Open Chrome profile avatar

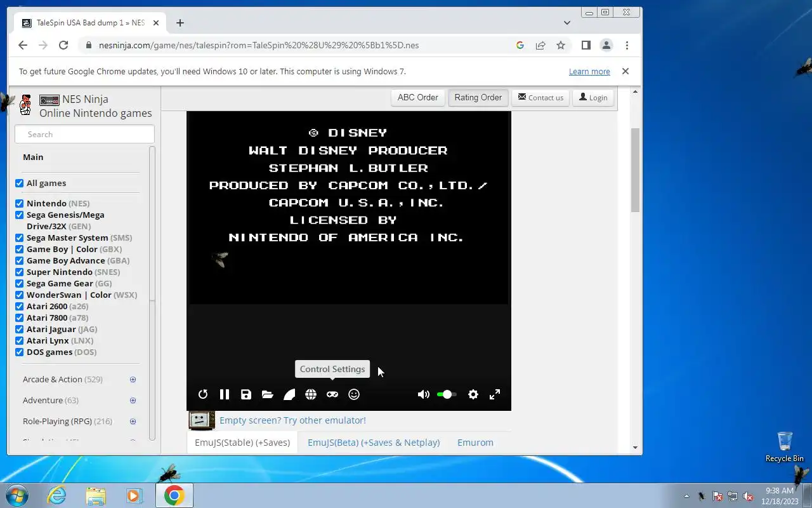click(x=606, y=45)
